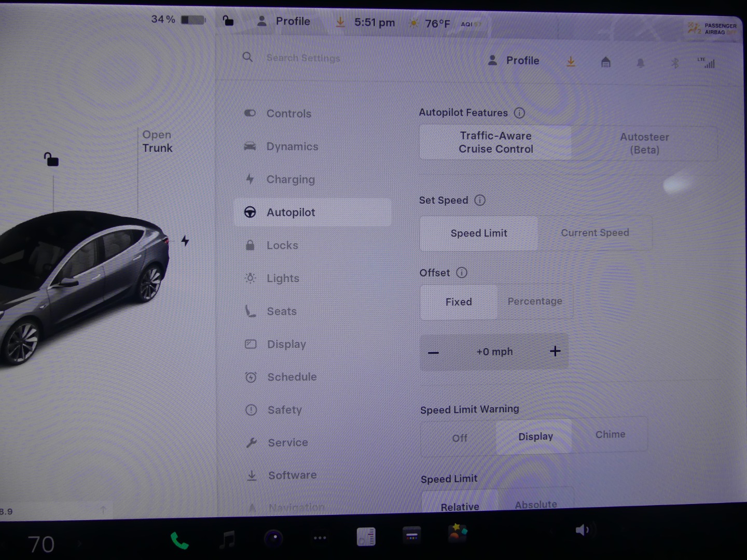Tap the volume speaker icon

click(582, 530)
